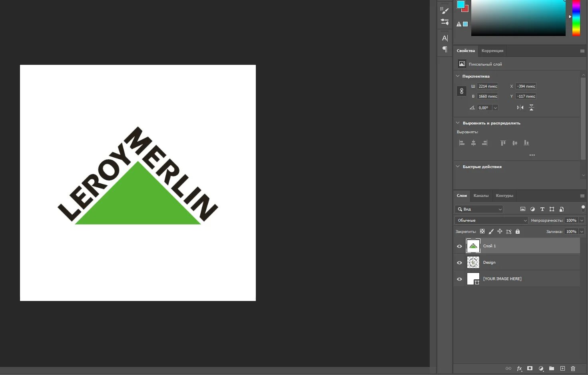Align top edges
Viewport: 588px width, 375px height.
coord(503,143)
